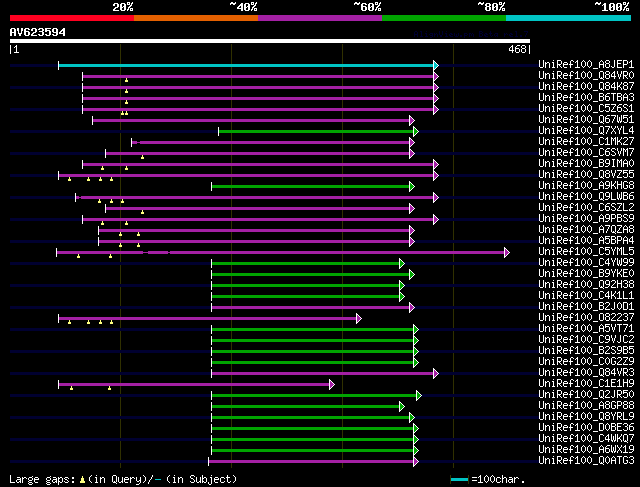Select the UniRef100_C6SZL2 label
640x487 pixels.
click(586, 208)
